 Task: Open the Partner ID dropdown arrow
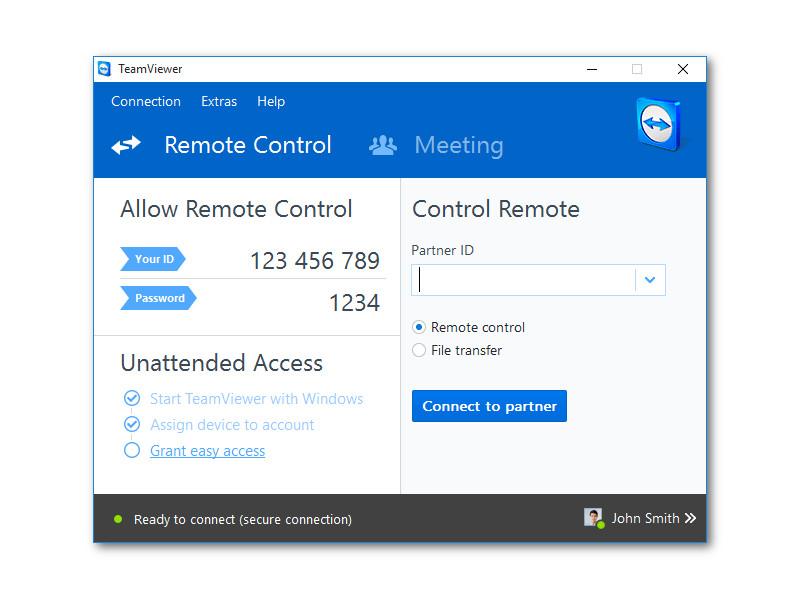[x=650, y=280]
